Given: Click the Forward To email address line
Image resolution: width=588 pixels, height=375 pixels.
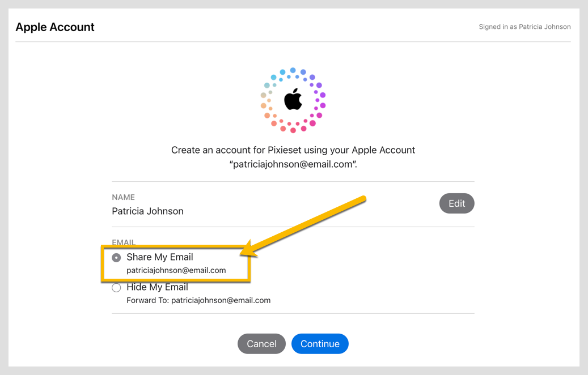Looking at the screenshot, I should coord(198,300).
